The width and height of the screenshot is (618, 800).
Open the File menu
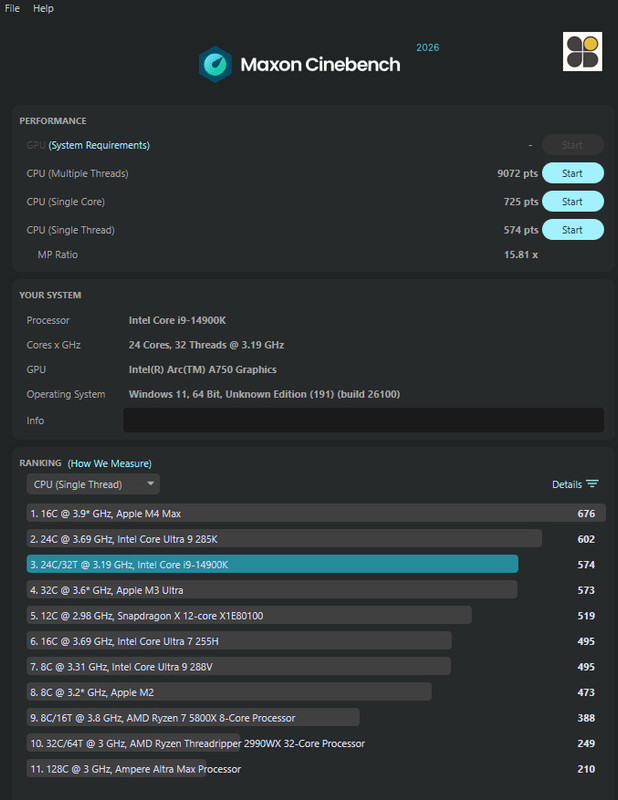tap(12, 8)
